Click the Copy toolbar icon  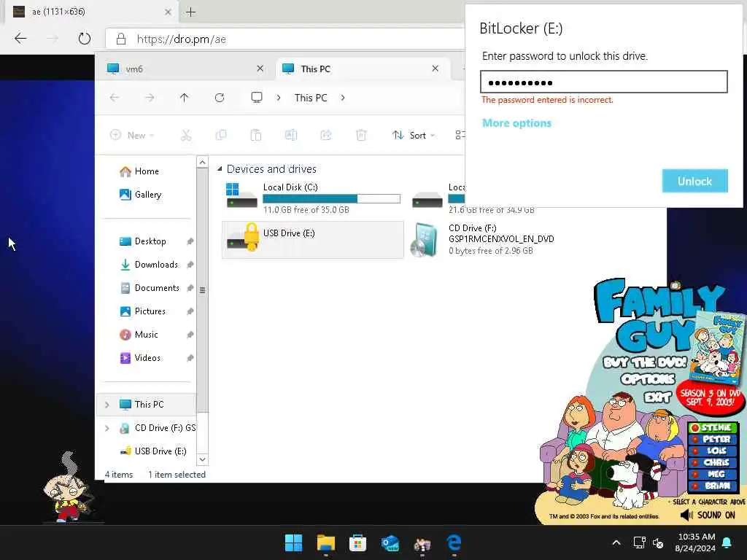click(221, 135)
